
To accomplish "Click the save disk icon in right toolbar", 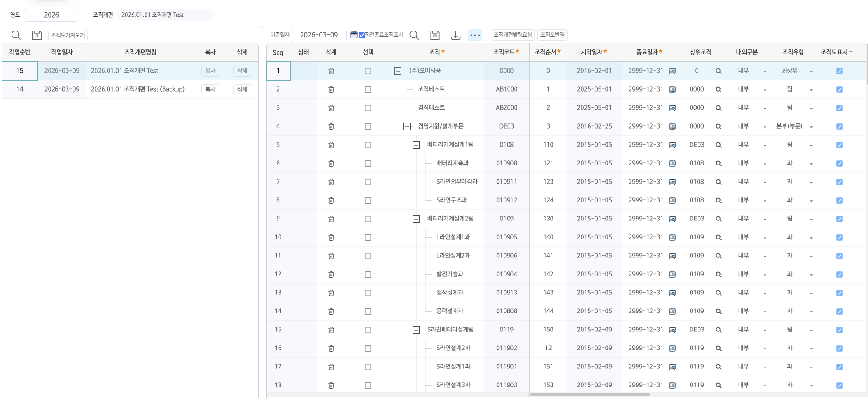I will [x=435, y=35].
